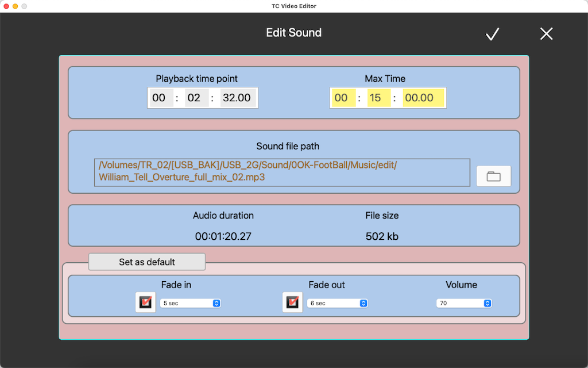Click the file size value 502 kb
588x368 pixels.
382,236
